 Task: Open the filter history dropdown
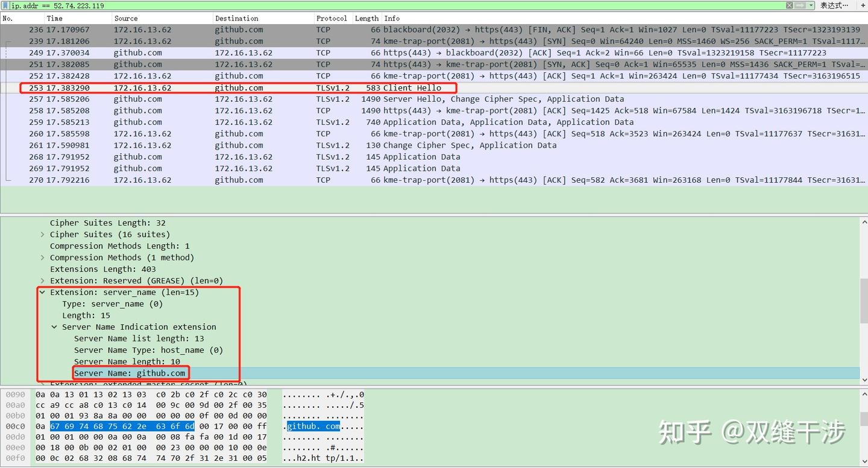click(811, 5)
